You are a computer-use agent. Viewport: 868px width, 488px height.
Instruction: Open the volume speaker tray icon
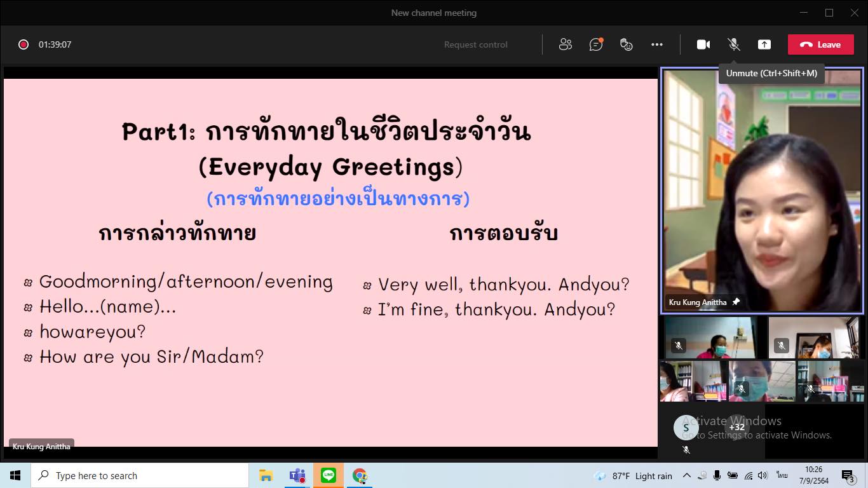pyautogui.click(x=763, y=475)
